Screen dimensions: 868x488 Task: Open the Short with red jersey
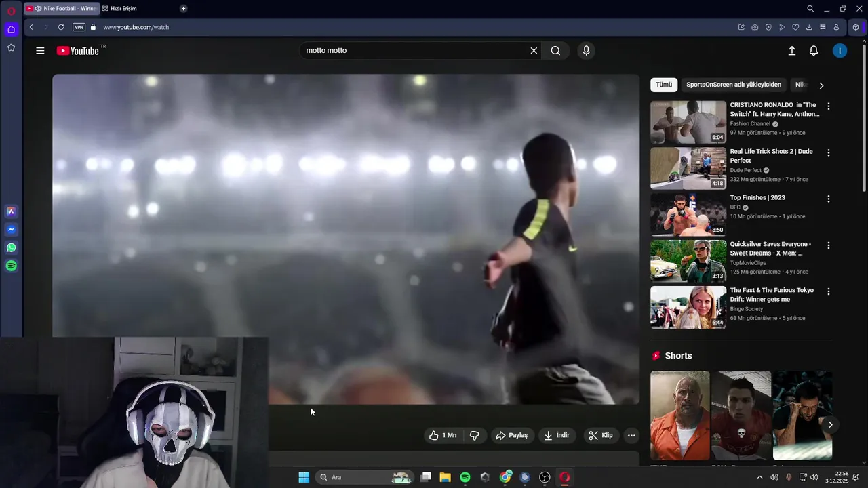(741, 415)
